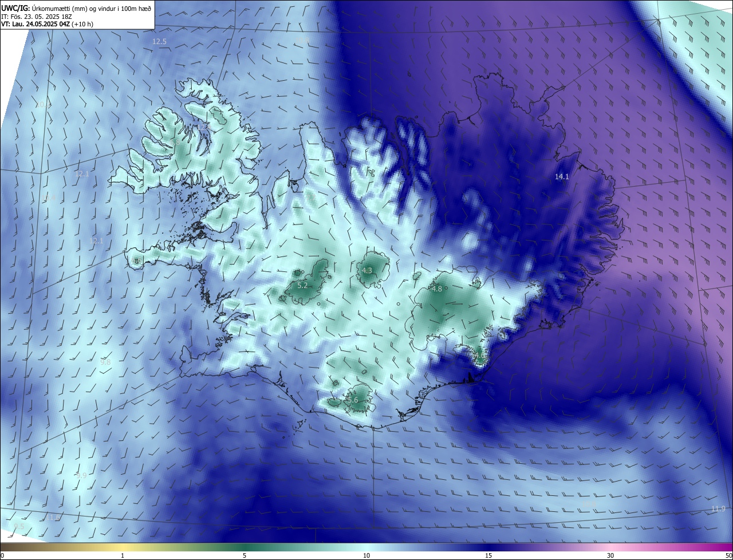Viewport: 733px width, 560px height.
Task: Click the colour scale label 1
Action: [x=123, y=555]
